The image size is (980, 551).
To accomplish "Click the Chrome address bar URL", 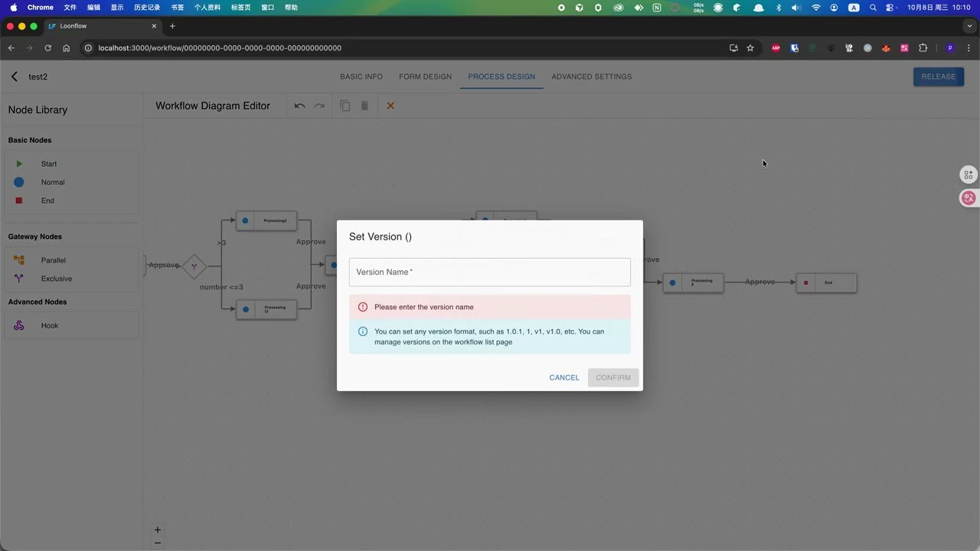I will click(x=220, y=47).
